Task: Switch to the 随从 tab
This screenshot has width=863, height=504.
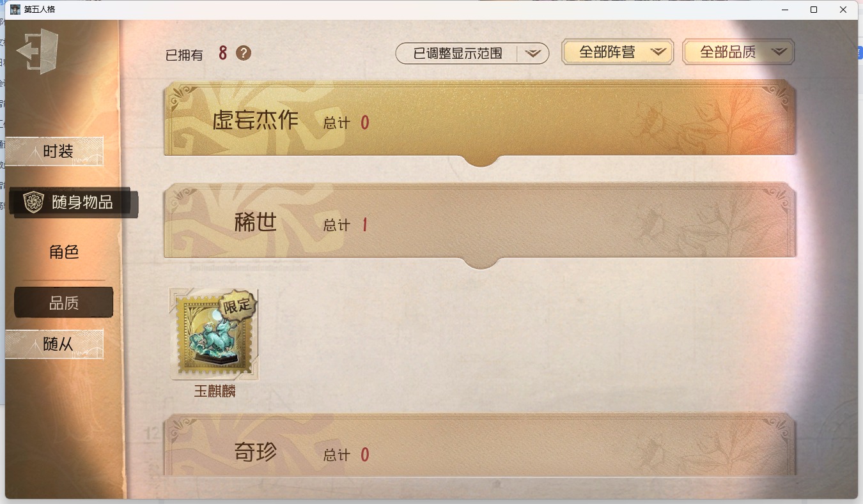Action: click(54, 344)
